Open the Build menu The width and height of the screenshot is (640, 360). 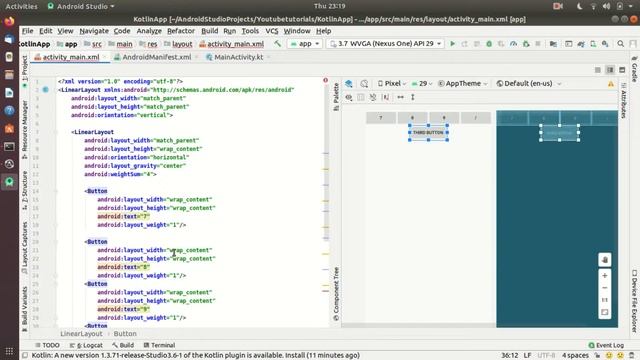(209, 31)
